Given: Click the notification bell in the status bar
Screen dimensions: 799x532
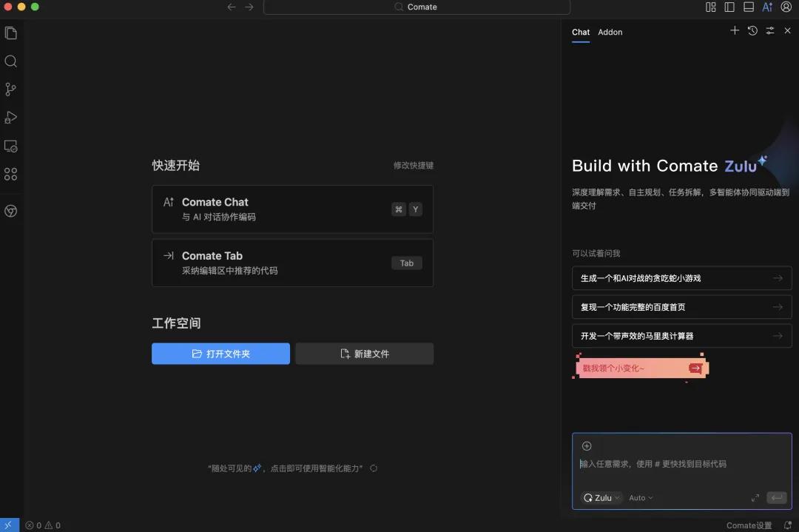Looking at the screenshot, I should 788,525.
